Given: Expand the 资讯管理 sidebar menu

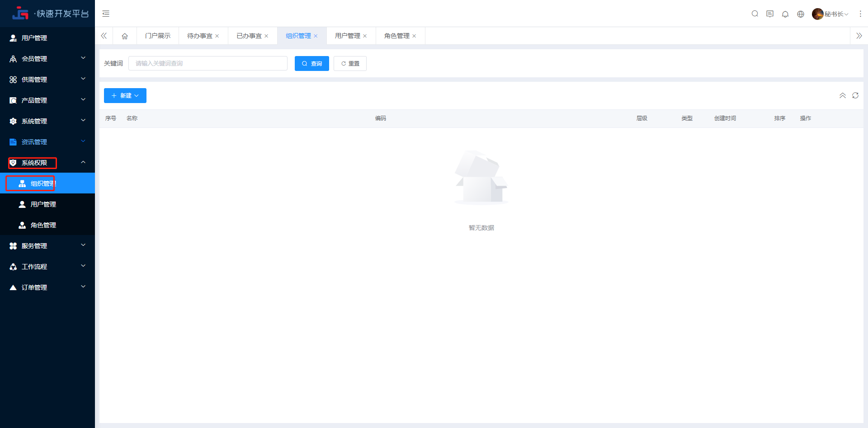Looking at the screenshot, I should coord(47,142).
